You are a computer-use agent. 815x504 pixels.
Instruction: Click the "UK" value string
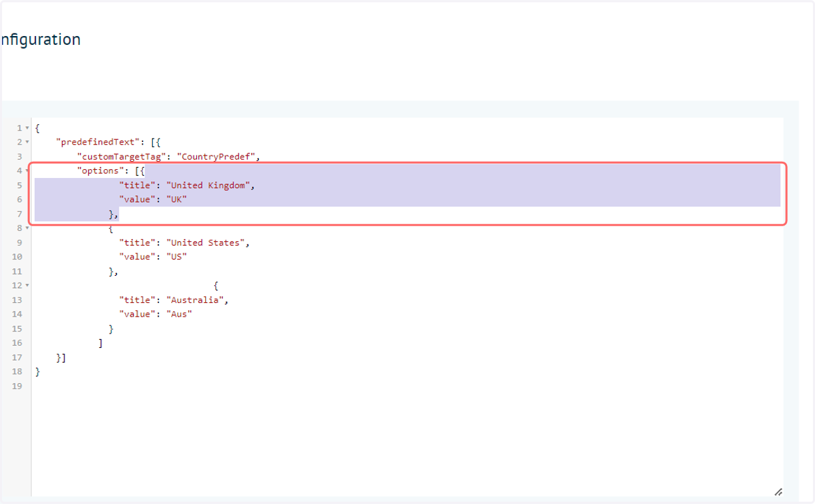177,200
